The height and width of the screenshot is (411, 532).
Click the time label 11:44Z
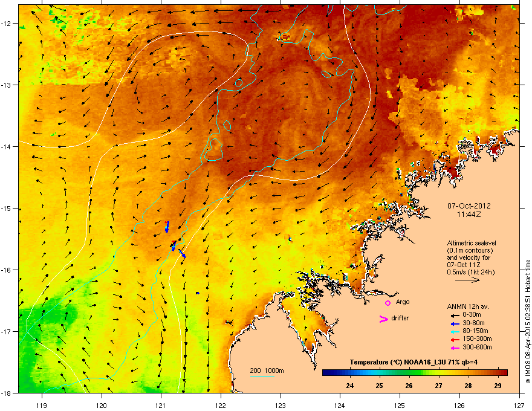469,215
